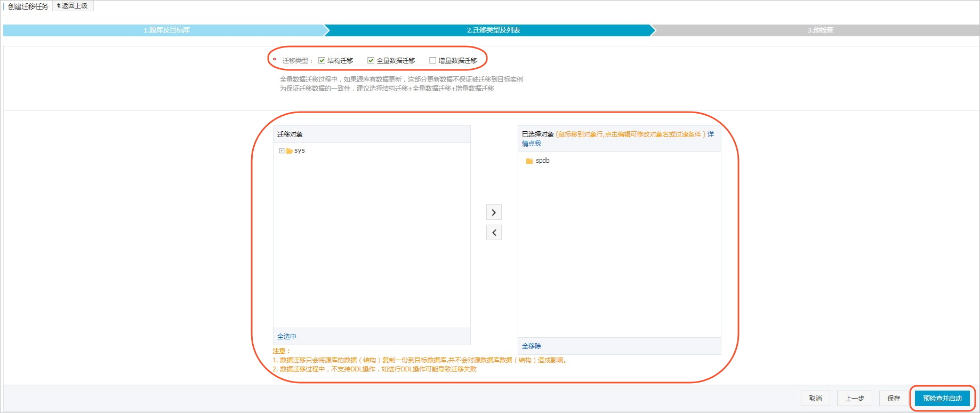Go to step 1.源库及目标库
Viewport: 980px width, 413px height.
[x=166, y=30]
